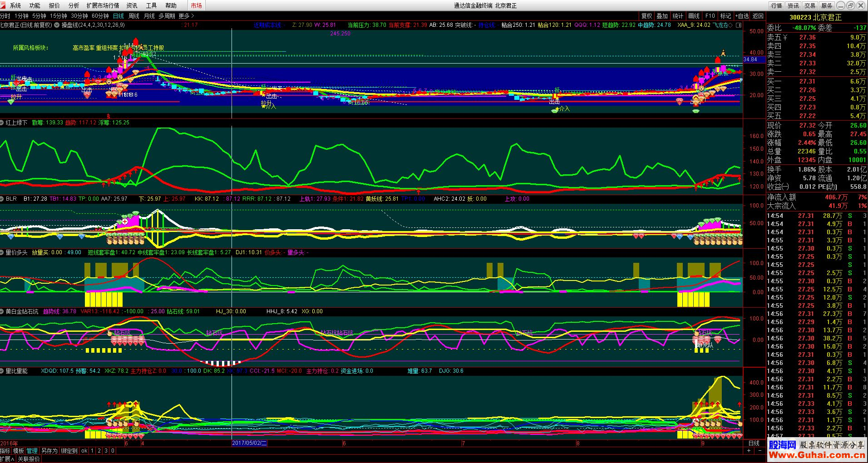The width and height of the screenshot is (868, 463).
Task: Select the 15分钟 period
Action: pyautogui.click(x=59, y=16)
